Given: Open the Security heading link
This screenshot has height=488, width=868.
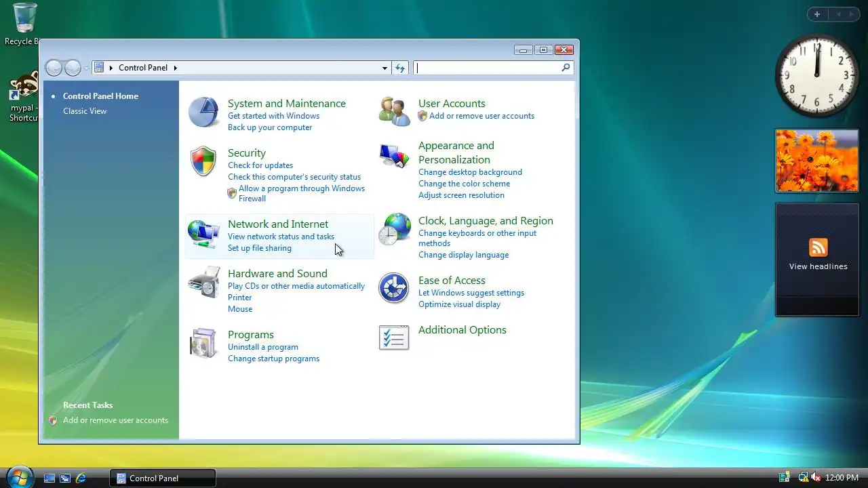Looking at the screenshot, I should pos(247,153).
